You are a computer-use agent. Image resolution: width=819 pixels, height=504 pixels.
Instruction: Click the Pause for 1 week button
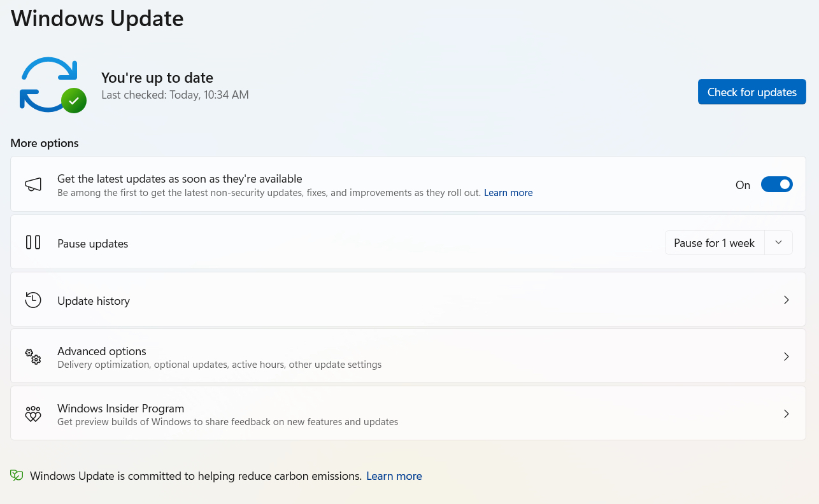tap(715, 242)
